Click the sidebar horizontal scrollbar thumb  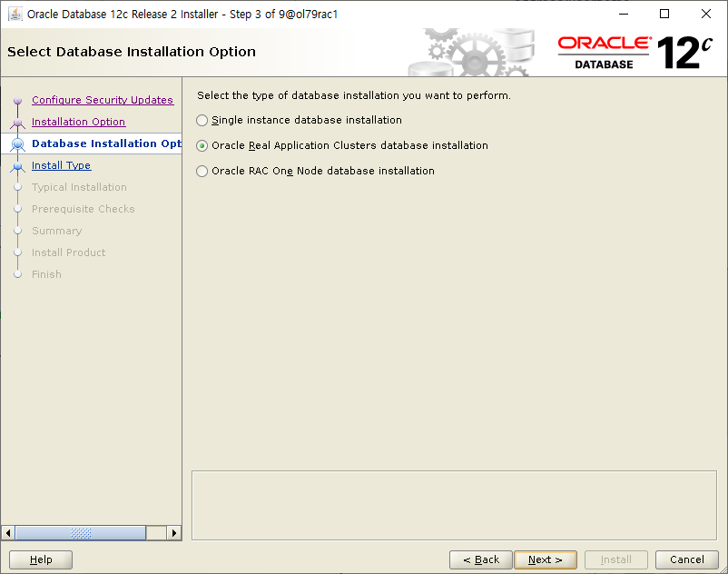tap(81, 532)
